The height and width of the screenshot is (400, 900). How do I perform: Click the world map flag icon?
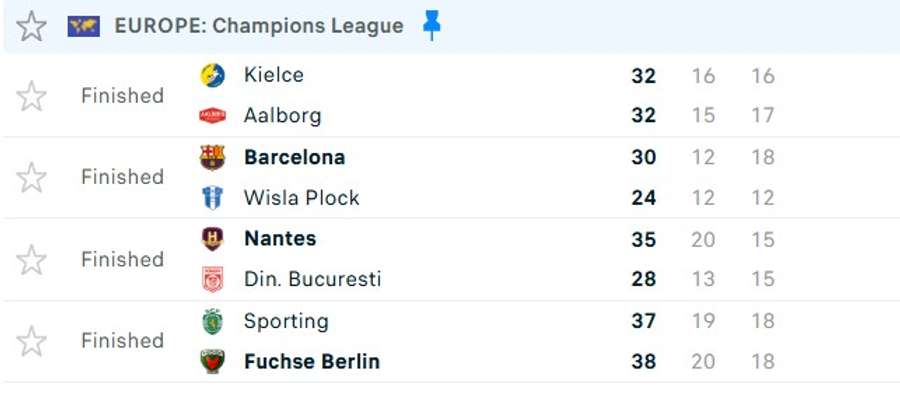click(84, 26)
